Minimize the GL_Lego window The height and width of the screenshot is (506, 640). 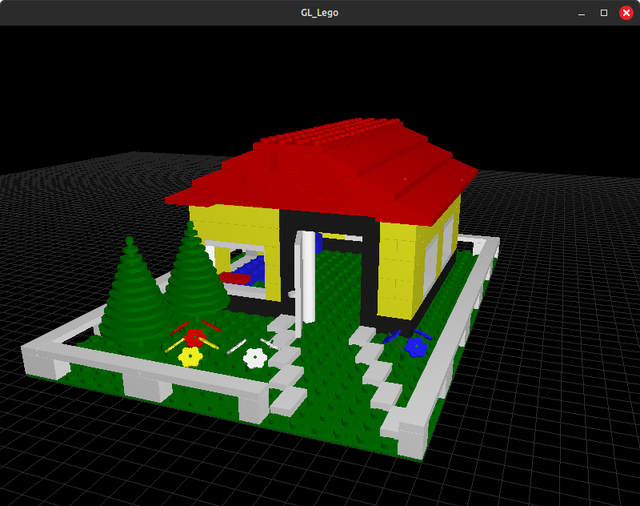tap(582, 13)
